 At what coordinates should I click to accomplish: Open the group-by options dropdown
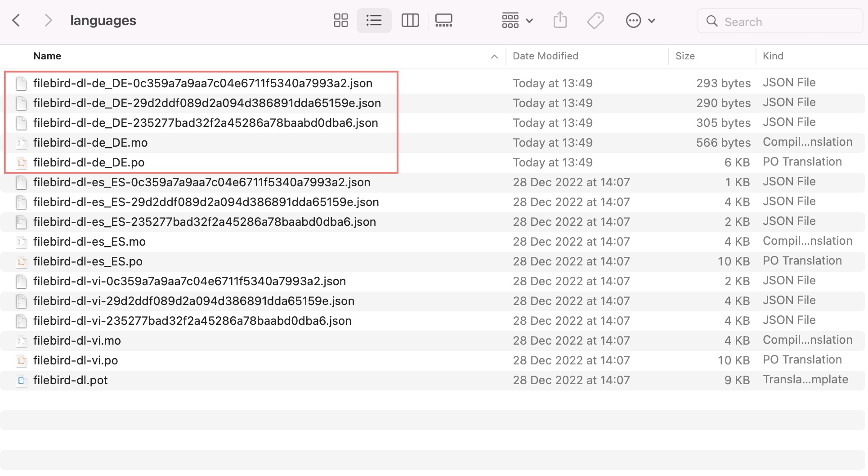click(x=517, y=21)
